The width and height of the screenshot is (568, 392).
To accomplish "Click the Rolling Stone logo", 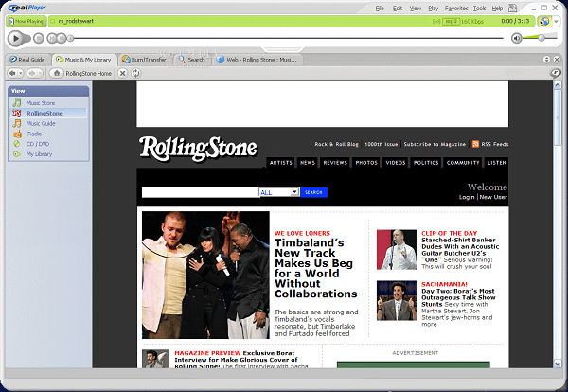I will click(198, 149).
